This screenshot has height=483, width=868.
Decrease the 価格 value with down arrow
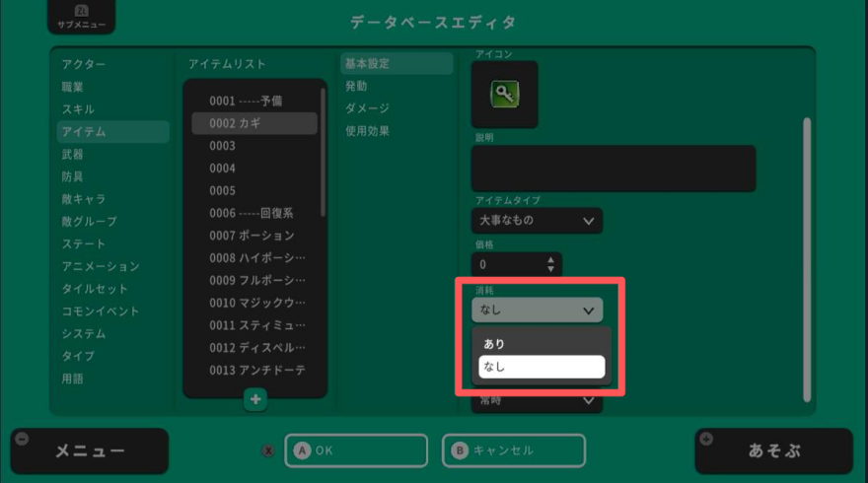coord(550,269)
